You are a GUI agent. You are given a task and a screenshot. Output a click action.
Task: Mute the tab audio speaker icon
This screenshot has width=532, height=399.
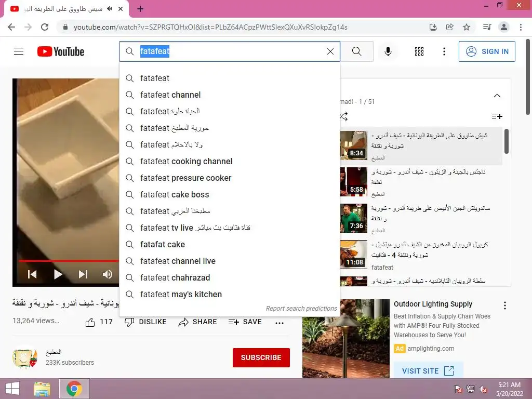click(109, 9)
